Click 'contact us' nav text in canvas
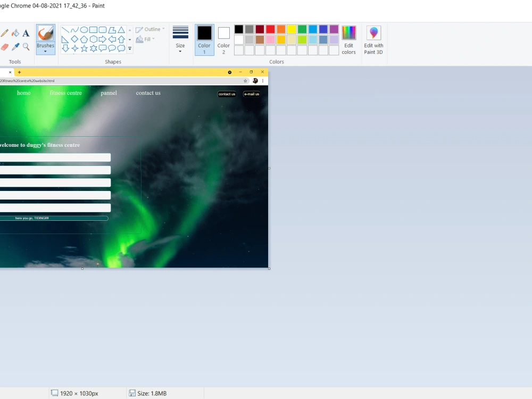532x399 pixels. tap(148, 93)
